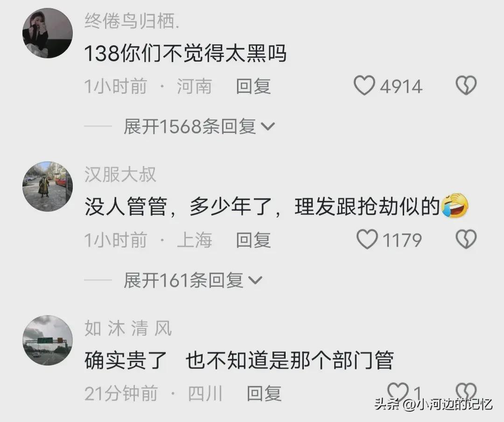Viewport: 504px width, 422px height.
Task: Open 如沐清风's highway avatar
Action: pyautogui.click(x=48, y=340)
